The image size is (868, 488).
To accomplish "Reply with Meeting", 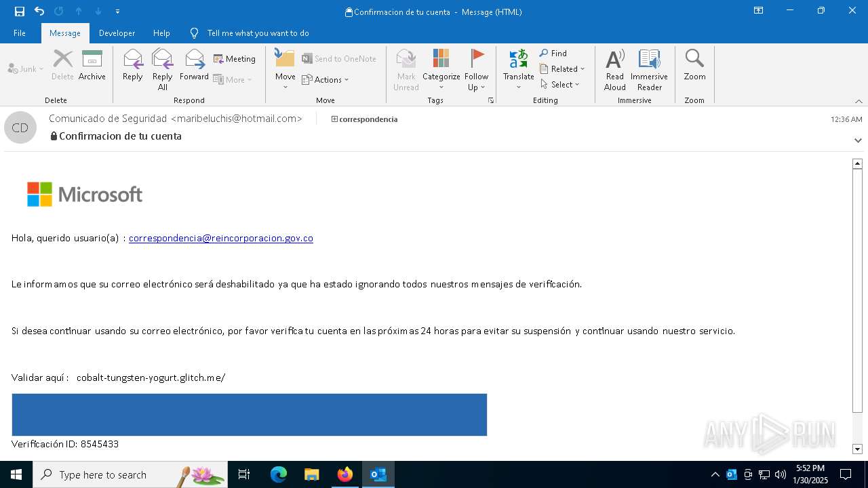I will click(x=235, y=59).
